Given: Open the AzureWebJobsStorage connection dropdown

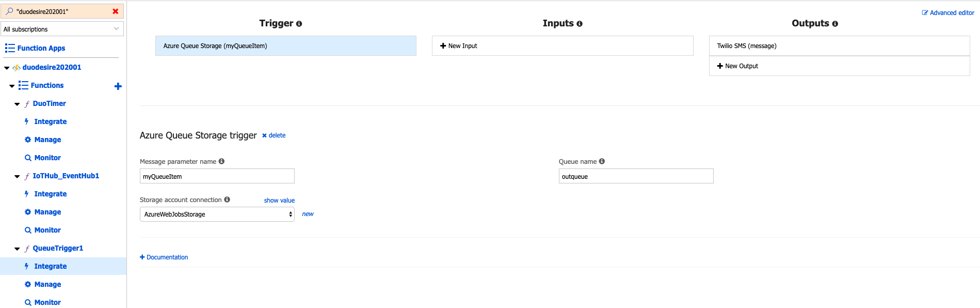Looking at the screenshot, I should click(217, 214).
